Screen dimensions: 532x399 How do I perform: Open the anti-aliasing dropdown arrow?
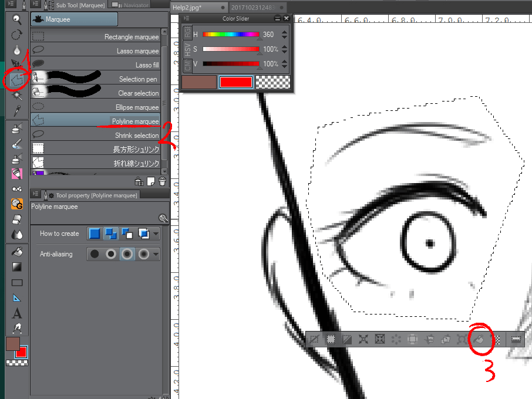(156, 253)
